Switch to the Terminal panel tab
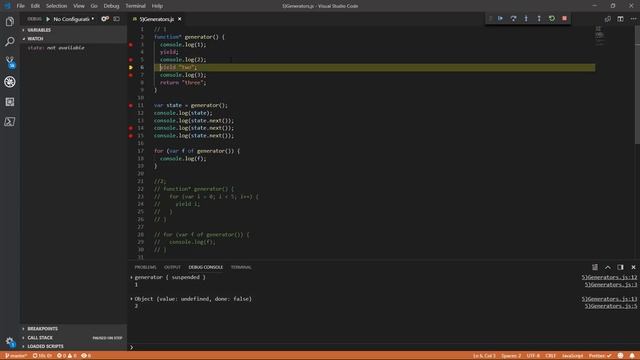 click(241, 267)
